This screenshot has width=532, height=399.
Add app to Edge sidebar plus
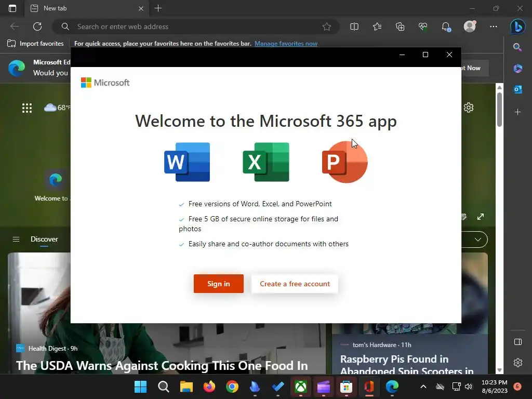pyautogui.click(x=518, y=112)
